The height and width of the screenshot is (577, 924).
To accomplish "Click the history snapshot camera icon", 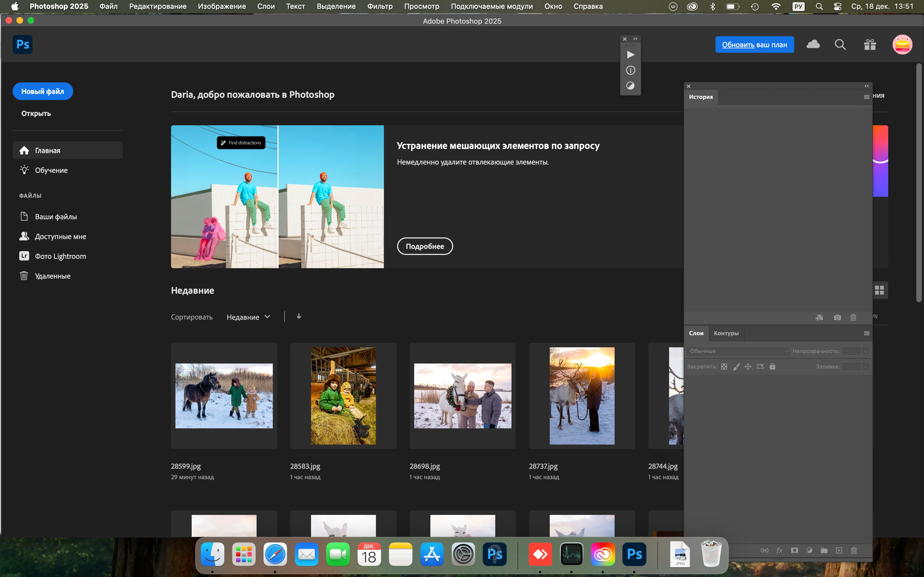I will [x=837, y=318].
